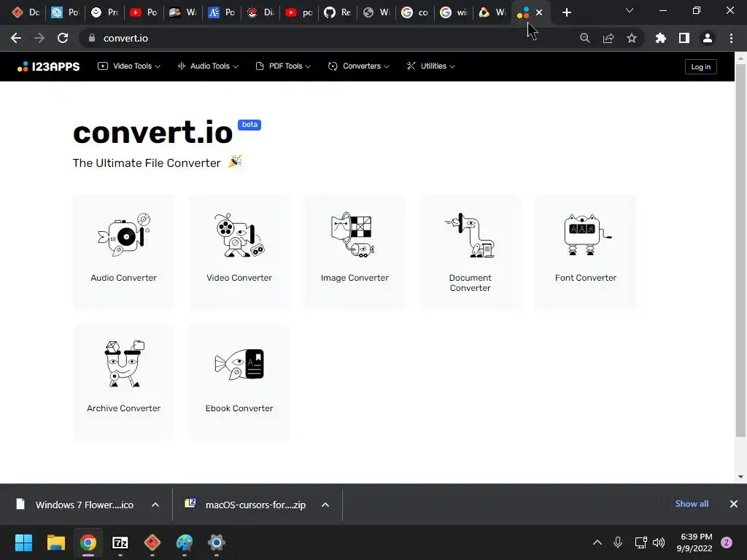Click Show all downloads

click(x=692, y=504)
